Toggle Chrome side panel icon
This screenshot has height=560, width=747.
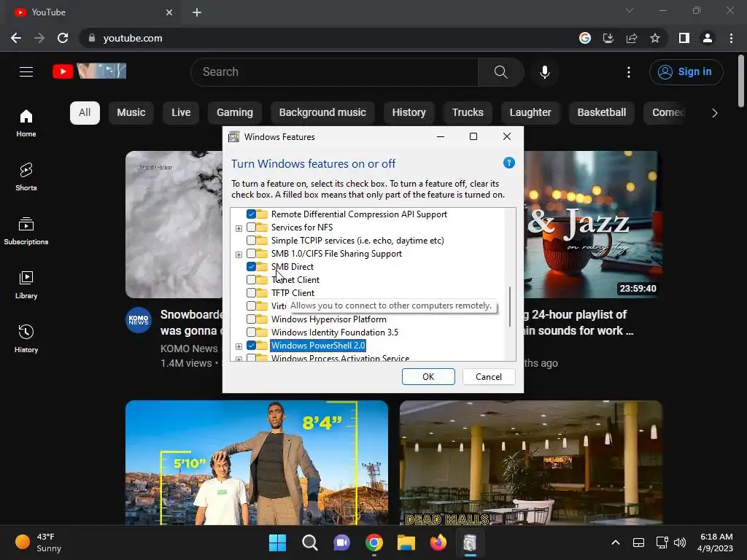point(684,38)
